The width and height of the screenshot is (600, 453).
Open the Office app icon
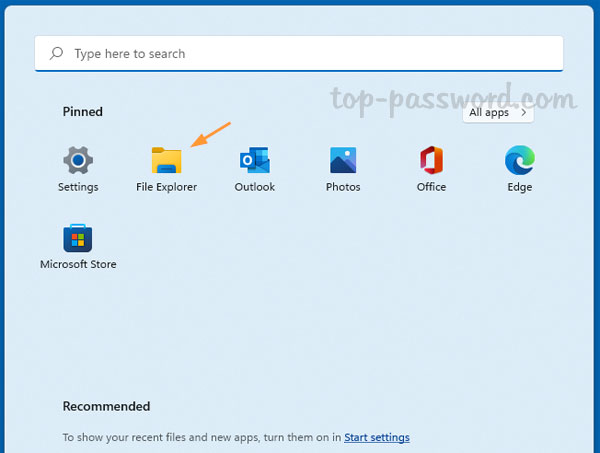pos(431,160)
